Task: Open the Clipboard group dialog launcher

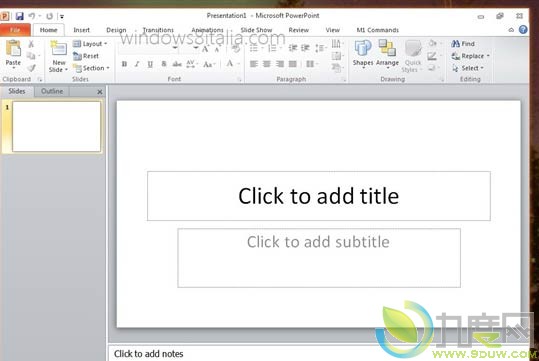Action: click(40, 79)
